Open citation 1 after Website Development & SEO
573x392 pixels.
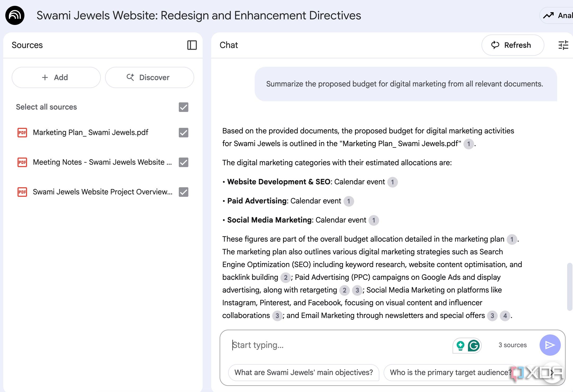pos(392,182)
